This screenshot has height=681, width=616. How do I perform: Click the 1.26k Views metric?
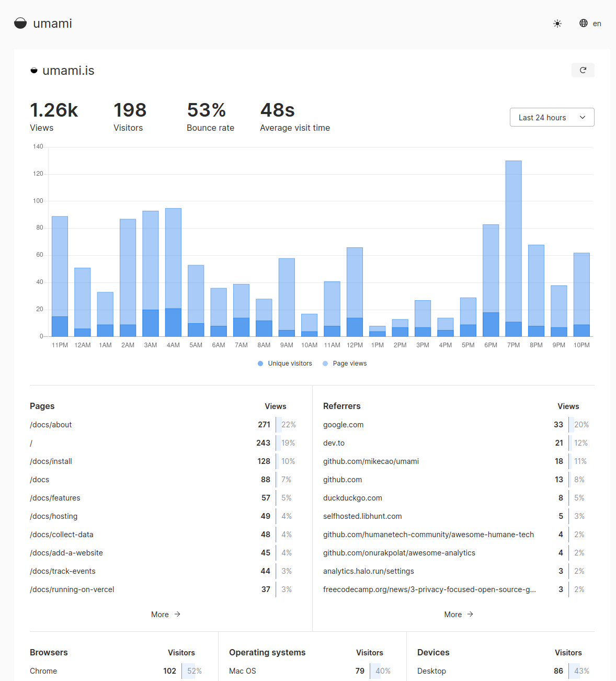54,117
